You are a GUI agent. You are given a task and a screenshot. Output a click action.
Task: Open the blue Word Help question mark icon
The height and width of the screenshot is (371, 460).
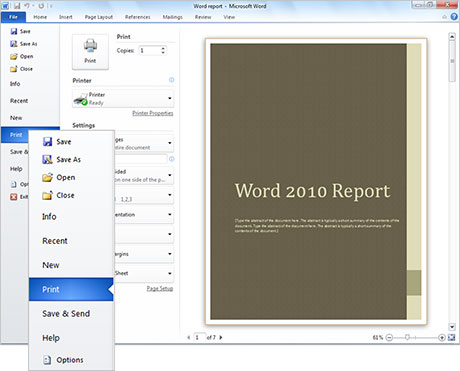(454, 16)
